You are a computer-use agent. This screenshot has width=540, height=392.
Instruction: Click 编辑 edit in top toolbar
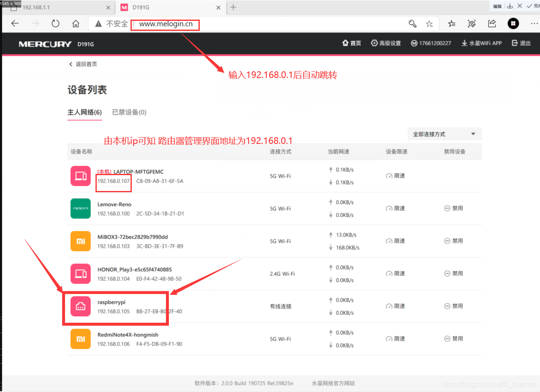click(497, 6)
